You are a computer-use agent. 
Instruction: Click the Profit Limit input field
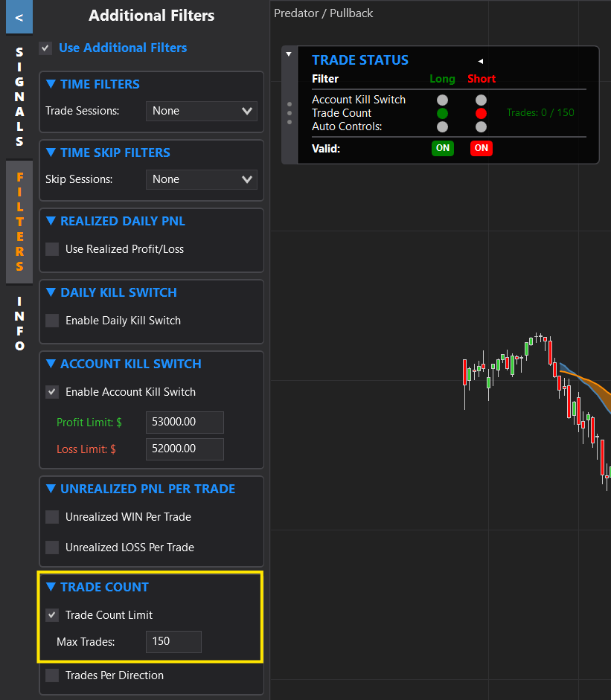click(x=185, y=422)
